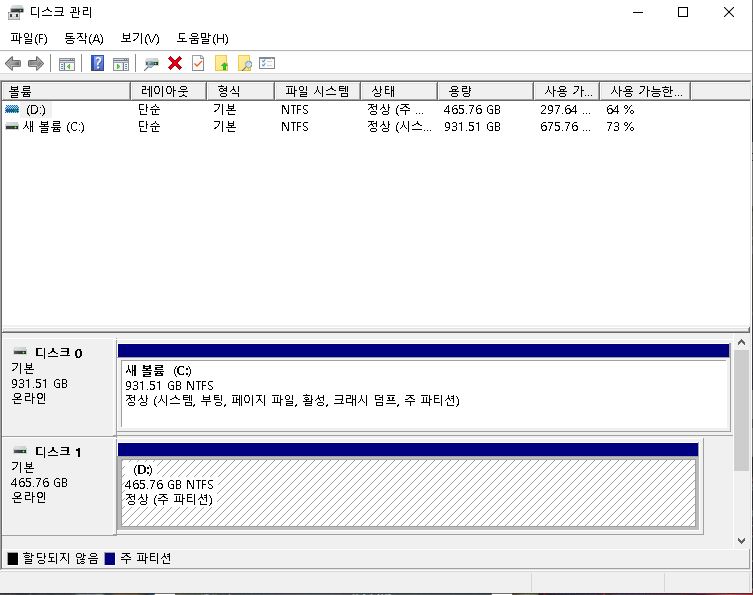Sort by the 볼륨 column header

66,91
